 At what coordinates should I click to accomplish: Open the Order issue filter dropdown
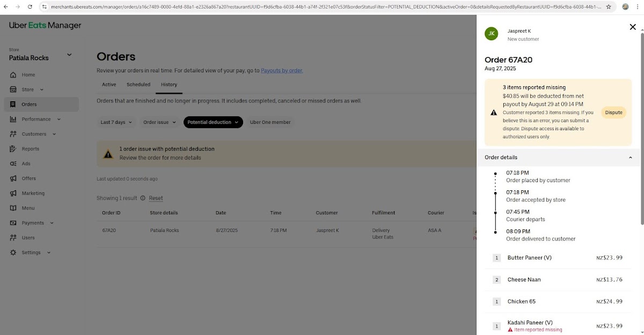click(159, 122)
